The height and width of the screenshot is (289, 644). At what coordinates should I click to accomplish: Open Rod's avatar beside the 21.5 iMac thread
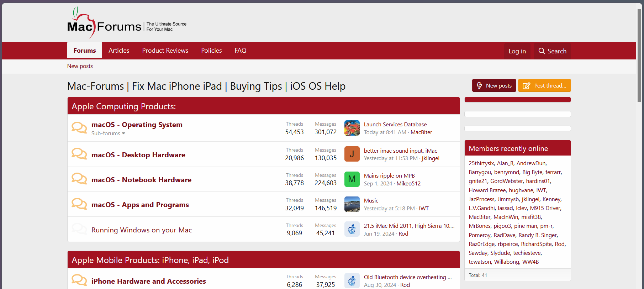pyautogui.click(x=352, y=229)
